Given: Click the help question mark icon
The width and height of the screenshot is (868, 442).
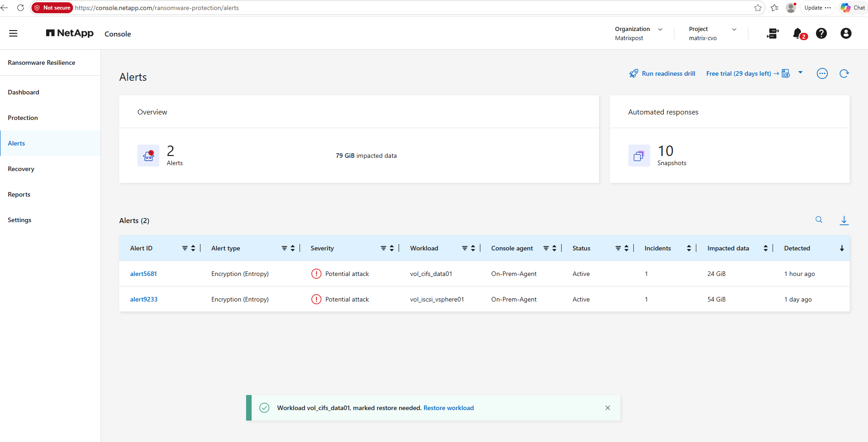Looking at the screenshot, I should (x=821, y=33).
